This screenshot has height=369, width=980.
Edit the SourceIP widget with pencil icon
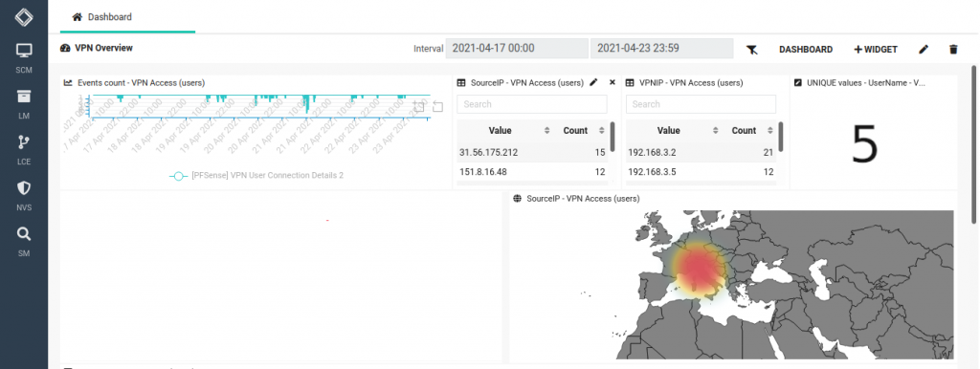[593, 82]
